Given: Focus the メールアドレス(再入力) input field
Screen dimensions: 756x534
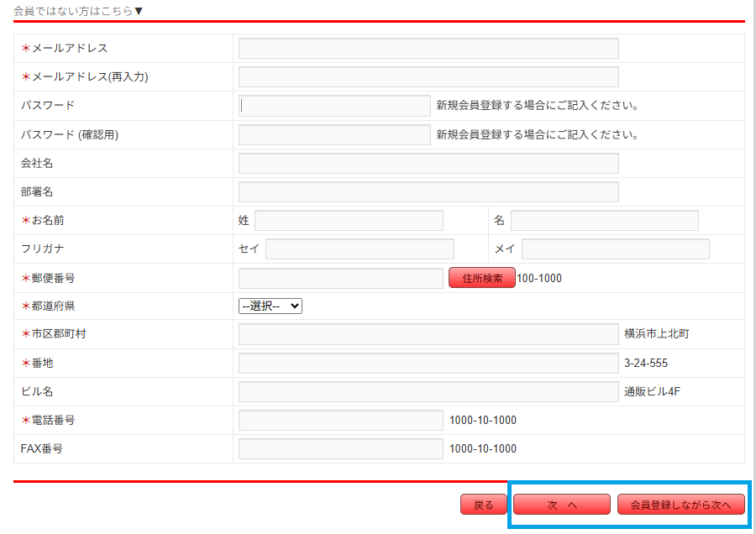Looking at the screenshot, I should [x=428, y=76].
